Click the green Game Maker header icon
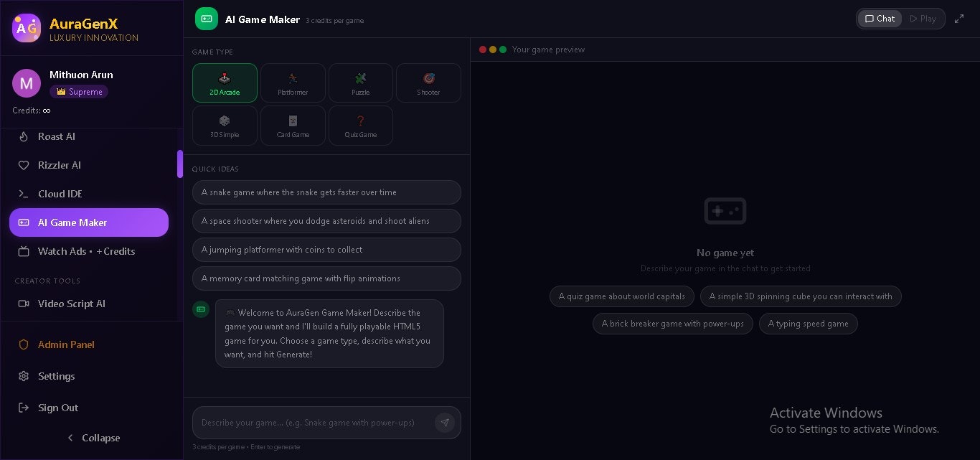The image size is (980, 460). point(207,19)
